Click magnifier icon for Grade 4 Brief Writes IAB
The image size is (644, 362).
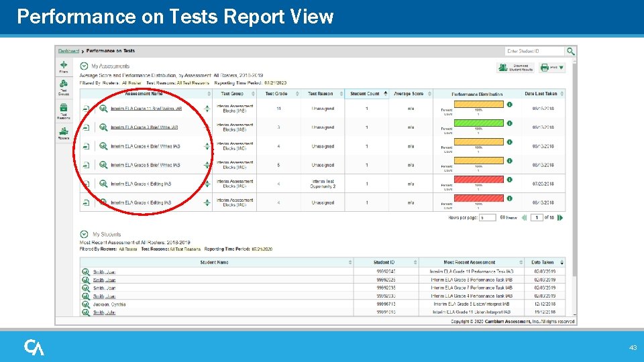click(x=103, y=146)
